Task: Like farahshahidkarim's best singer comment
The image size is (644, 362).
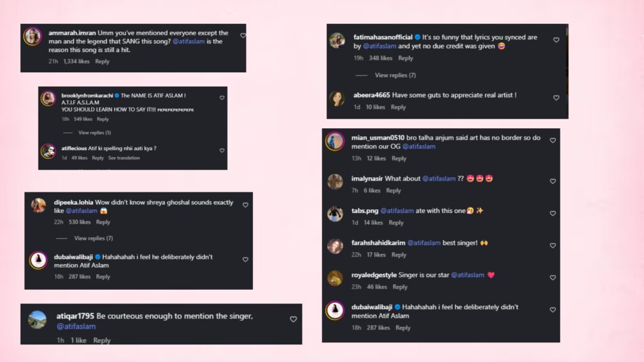Action: 553,245
